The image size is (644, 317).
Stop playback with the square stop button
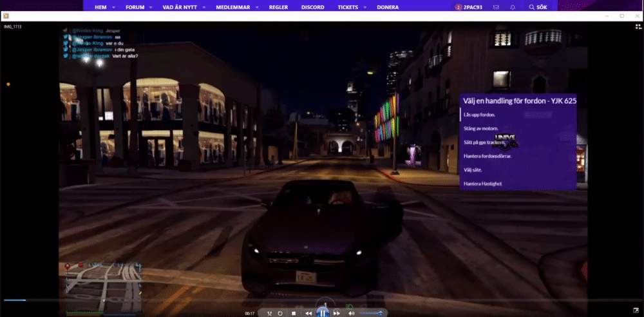294,313
